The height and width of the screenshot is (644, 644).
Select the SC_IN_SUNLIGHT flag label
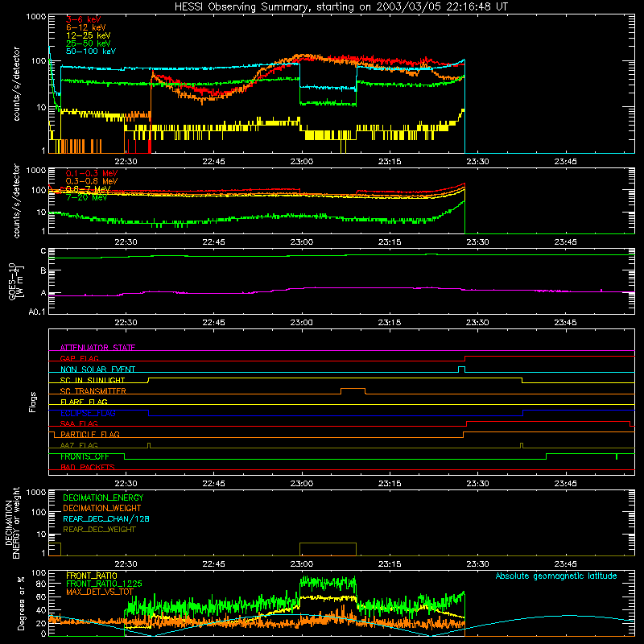93,380
